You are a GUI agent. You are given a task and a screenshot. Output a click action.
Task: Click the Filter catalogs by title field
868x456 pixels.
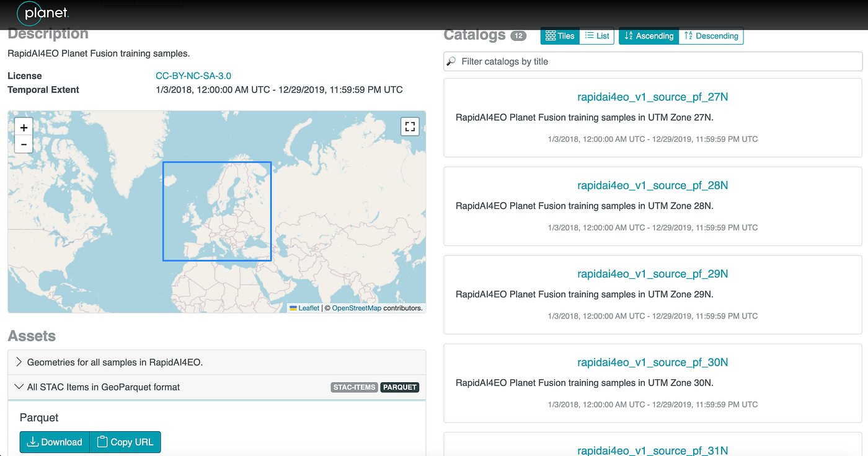[653, 61]
